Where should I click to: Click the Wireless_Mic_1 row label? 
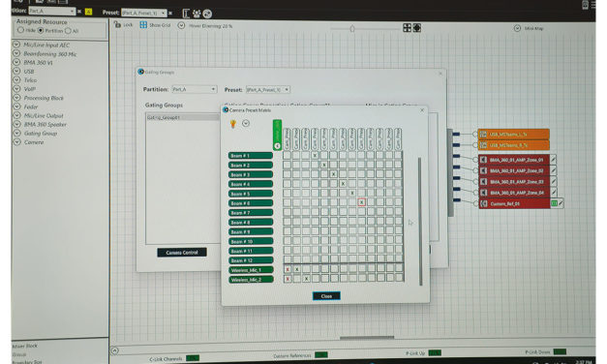tap(251, 270)
